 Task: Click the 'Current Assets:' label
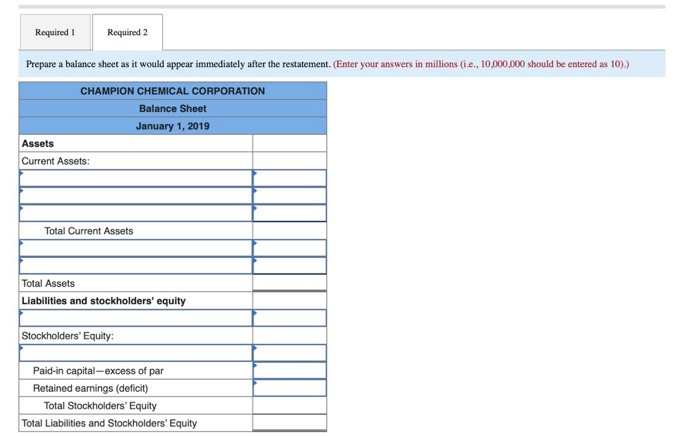pyautogui.click(x=55, y=161)
